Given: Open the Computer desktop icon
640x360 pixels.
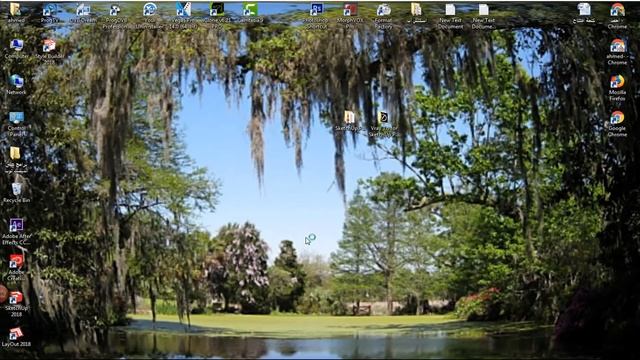Looking at the screenshot, I should tap(16, 49).
